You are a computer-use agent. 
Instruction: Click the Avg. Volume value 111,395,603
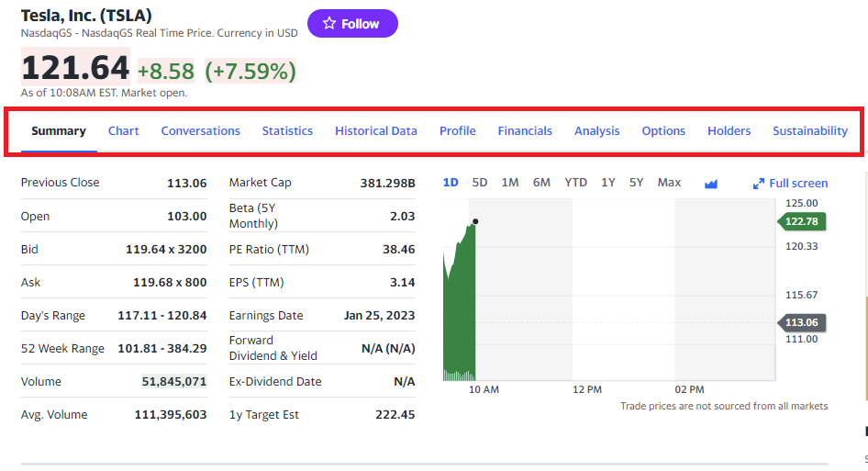click(x=171, y=414)
